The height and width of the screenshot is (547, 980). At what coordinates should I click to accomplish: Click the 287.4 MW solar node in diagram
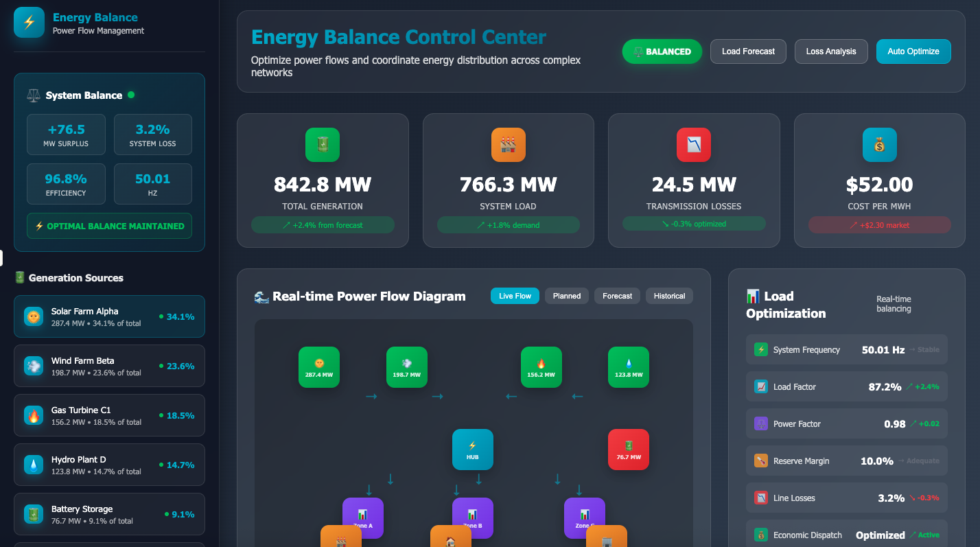coord(319,367)
